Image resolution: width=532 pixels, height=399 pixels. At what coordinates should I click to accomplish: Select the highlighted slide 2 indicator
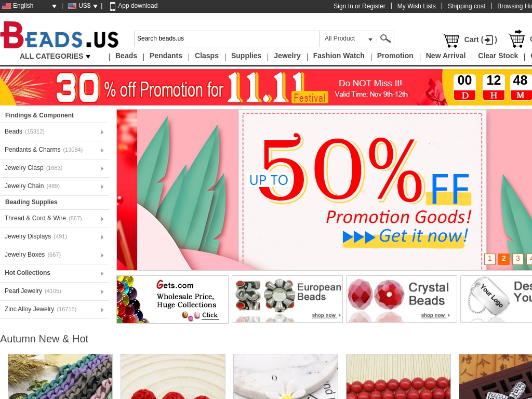pyautogui.click(x=504, y=259)
